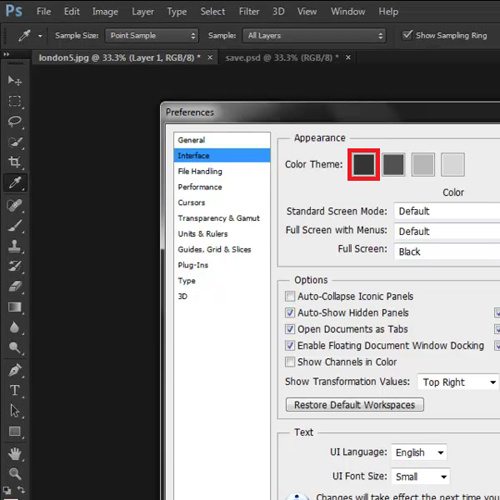The image size is (500, 500).
Task: Open the Sample All Layers dropdown
Action: [314, 36]
